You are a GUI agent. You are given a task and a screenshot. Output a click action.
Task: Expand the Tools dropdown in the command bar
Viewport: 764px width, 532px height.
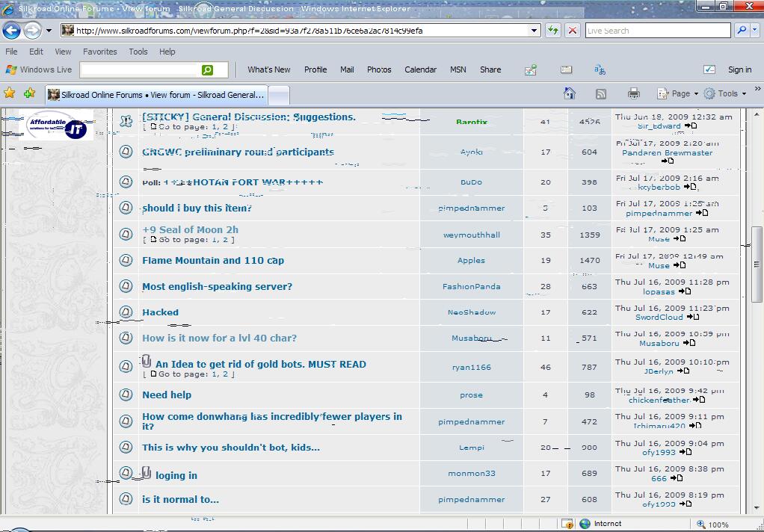point(725,93)
